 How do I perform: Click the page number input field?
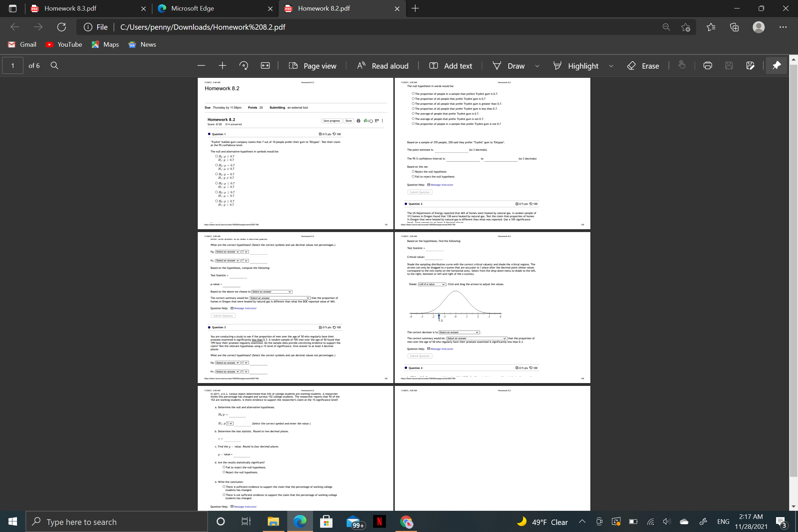(12, 65)
